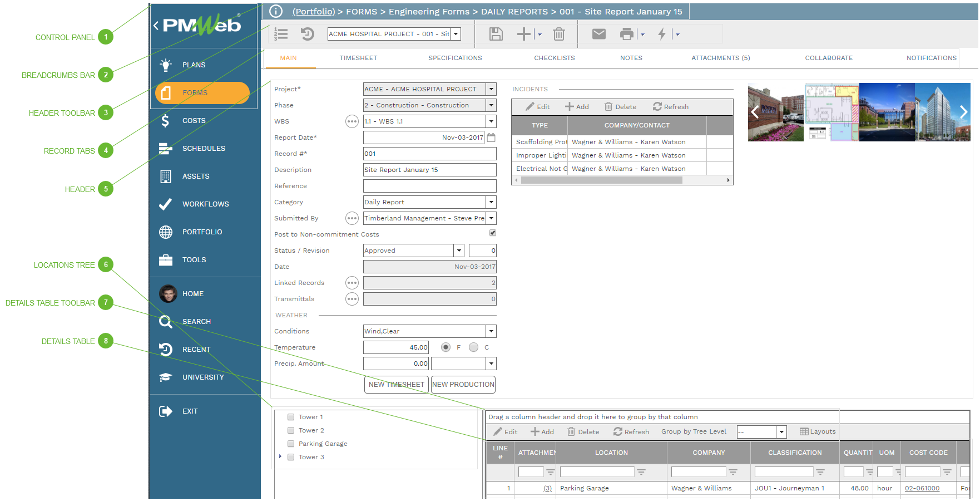This screenshot has width=980, height=501.
Task: Open Submitted By ellipsis lookup
Action: tap(352, 218)
